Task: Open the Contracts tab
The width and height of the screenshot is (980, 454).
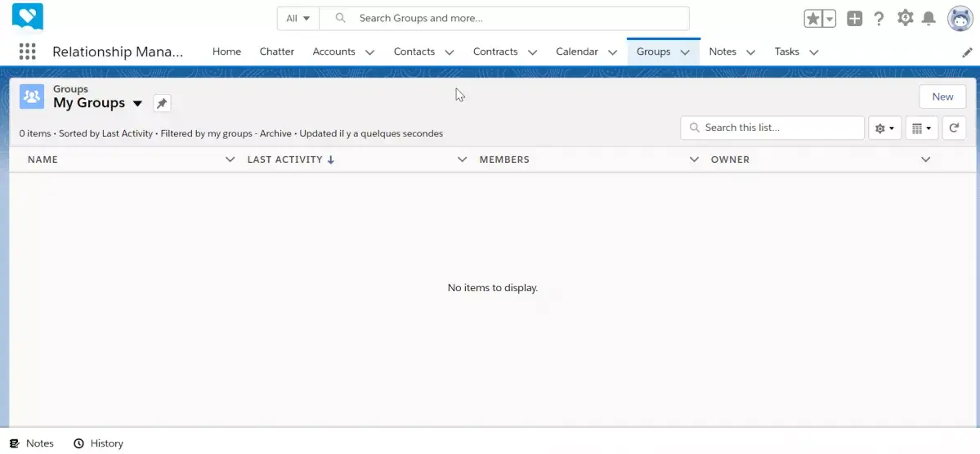Action: point(495,52)
